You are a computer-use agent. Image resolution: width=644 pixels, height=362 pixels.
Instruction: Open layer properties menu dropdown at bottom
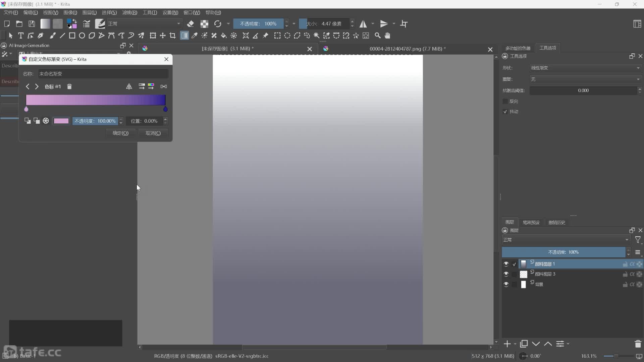coord(562,344)
